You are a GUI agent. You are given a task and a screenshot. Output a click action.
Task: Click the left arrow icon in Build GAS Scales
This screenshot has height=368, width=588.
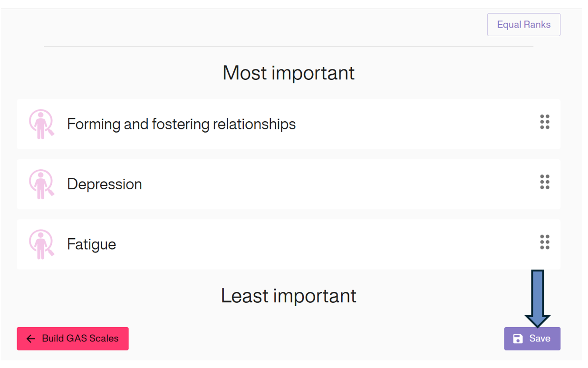[x=31, y=339]
